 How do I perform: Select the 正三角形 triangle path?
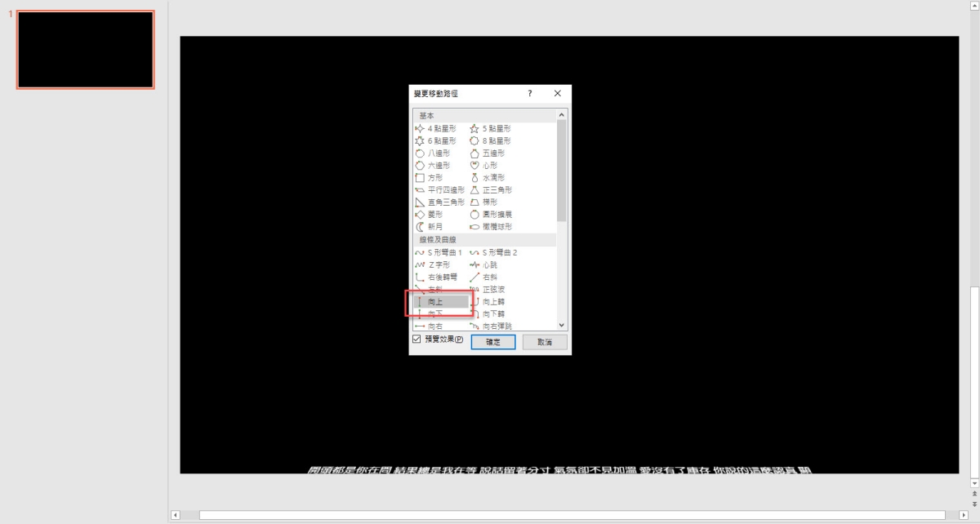(490, 190)
